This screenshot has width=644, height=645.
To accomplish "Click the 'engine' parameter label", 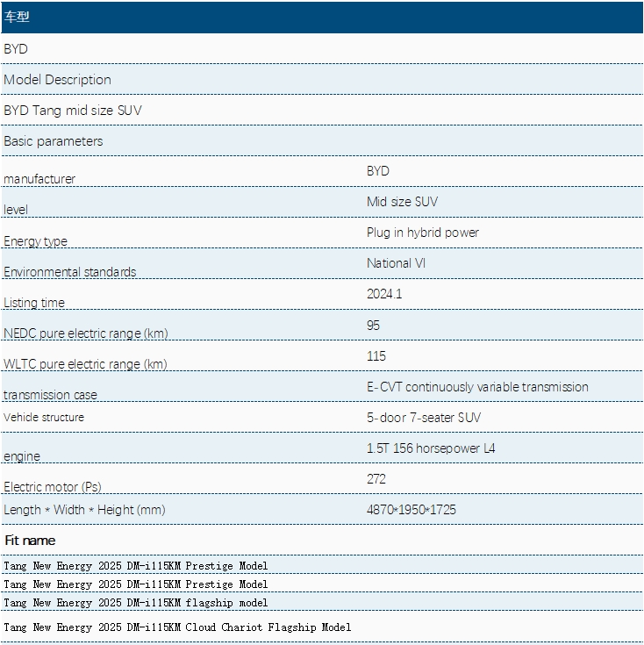I will (x=22, y=456).
